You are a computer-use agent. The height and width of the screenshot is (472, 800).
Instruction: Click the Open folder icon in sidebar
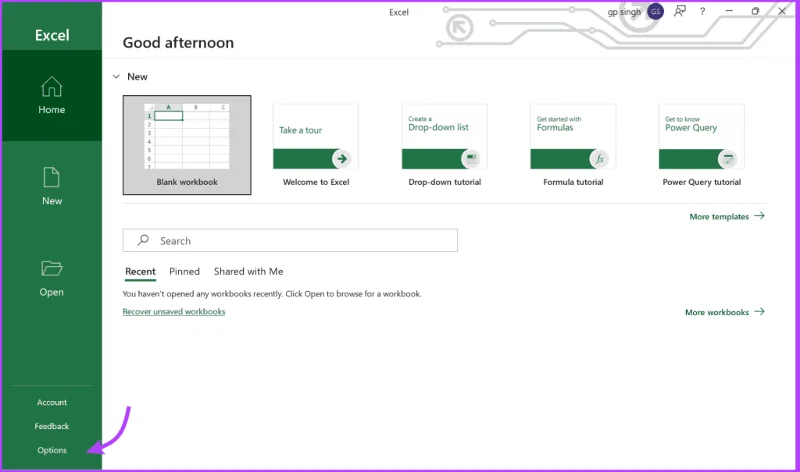click(x=52, y=268)
